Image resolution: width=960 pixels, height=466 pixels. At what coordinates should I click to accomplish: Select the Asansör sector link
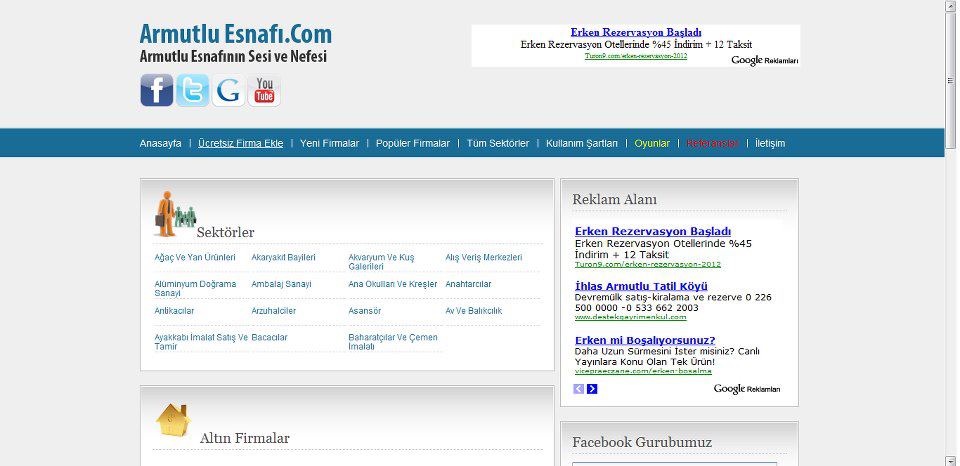pos(364,311)
